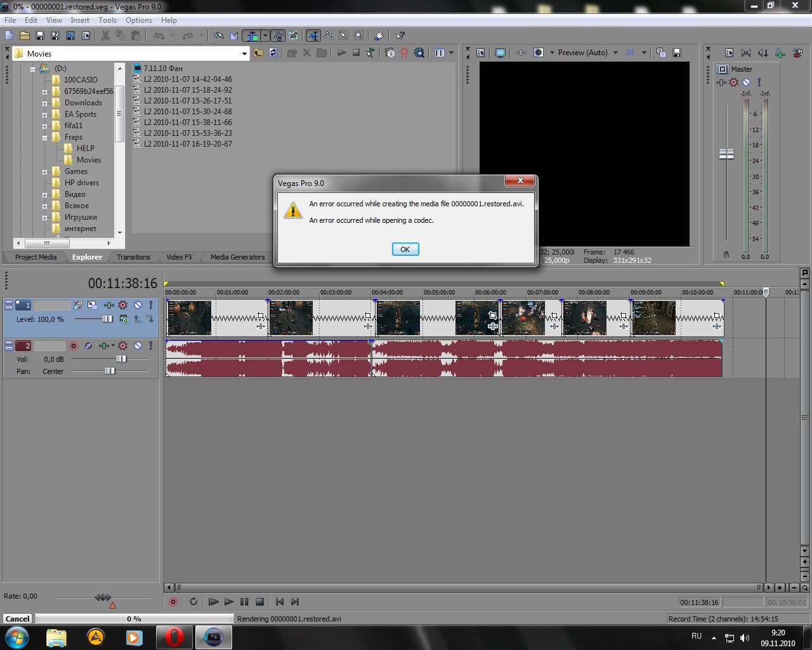Open the system tray volume icon
This screenshot has width=812, height=650.
(x=745, y=637)
